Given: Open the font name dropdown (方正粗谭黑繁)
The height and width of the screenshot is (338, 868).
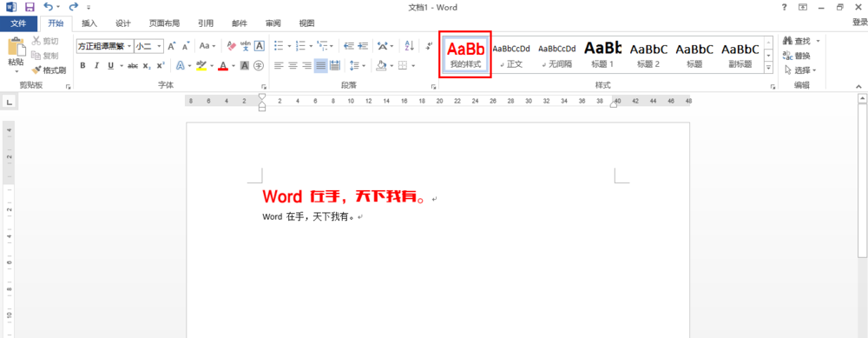Looking at the screenshot, I should [129, 46].
